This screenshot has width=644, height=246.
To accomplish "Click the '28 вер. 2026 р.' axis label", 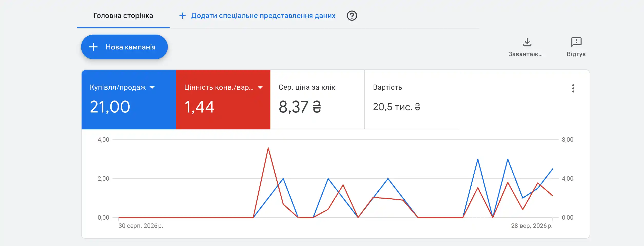I will pyautogui.click(x=532, y=226).
